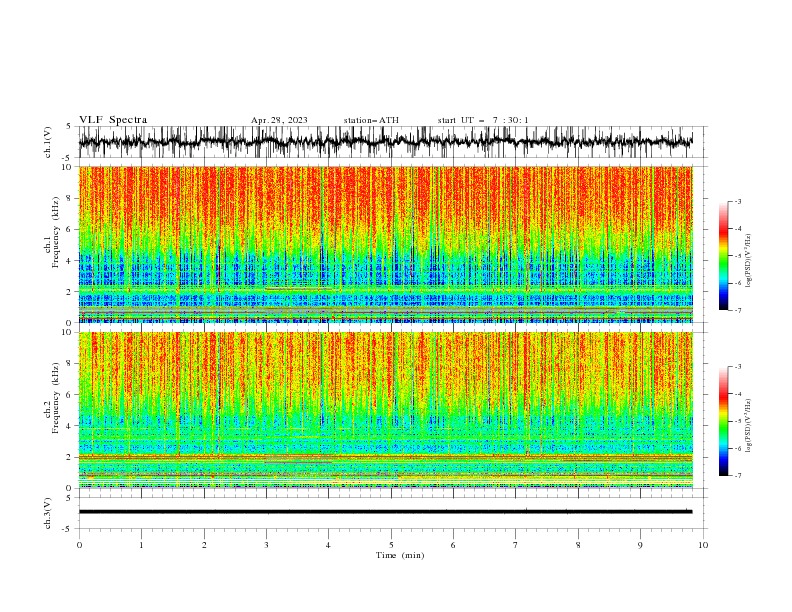
Task: Click the ch.2 colorbar log(PSD) label
Action: (749, 426)
